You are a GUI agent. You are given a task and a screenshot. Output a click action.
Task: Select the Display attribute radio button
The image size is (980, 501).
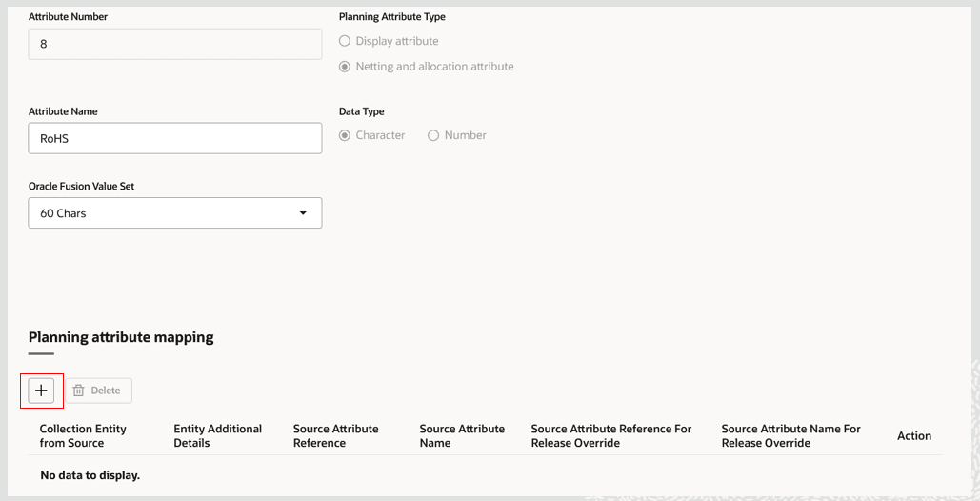pos(345,42)
